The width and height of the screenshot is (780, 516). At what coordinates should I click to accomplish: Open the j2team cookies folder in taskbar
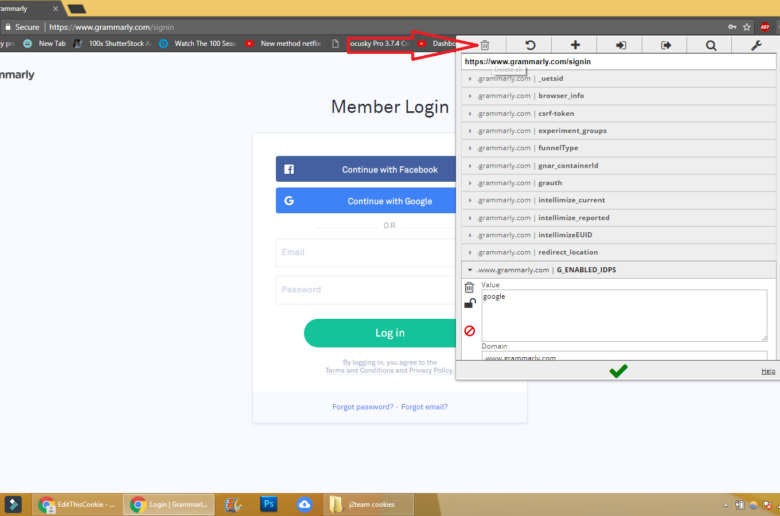point(368,505)
